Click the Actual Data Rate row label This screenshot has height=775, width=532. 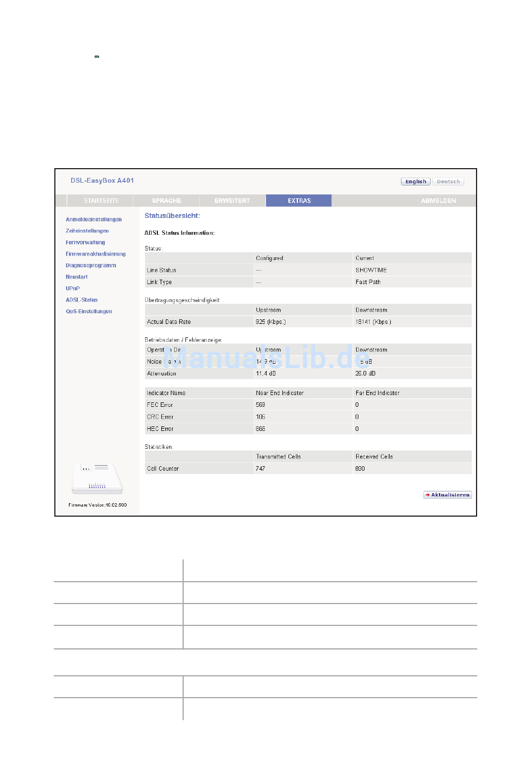[169, 322]
